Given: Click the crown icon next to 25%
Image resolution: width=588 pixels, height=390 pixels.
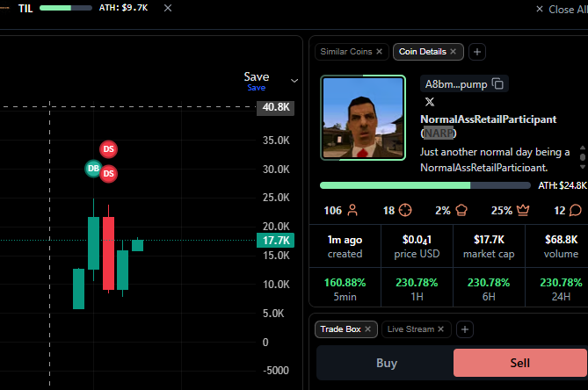Looking at the screenshot, I should pos(523,210).
